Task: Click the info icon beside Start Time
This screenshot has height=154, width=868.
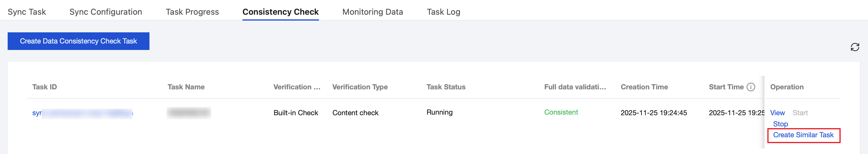Action: click(751, 87)
